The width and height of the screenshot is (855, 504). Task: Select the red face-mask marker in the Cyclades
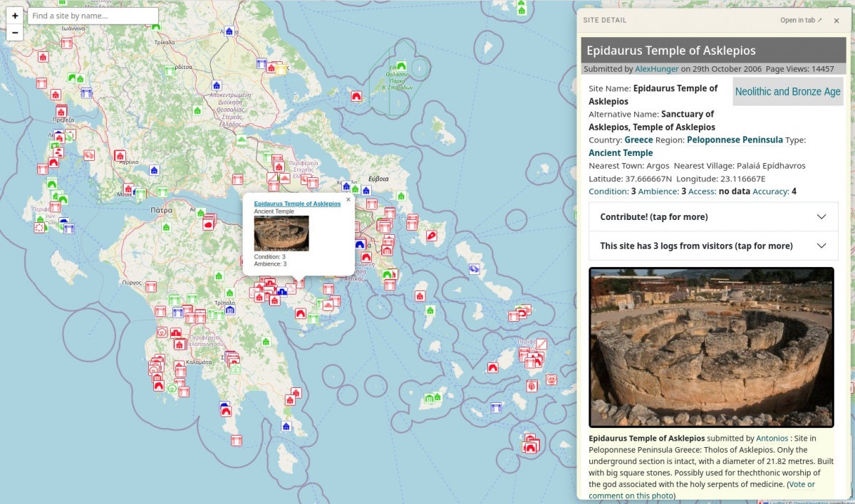[551, 380]
